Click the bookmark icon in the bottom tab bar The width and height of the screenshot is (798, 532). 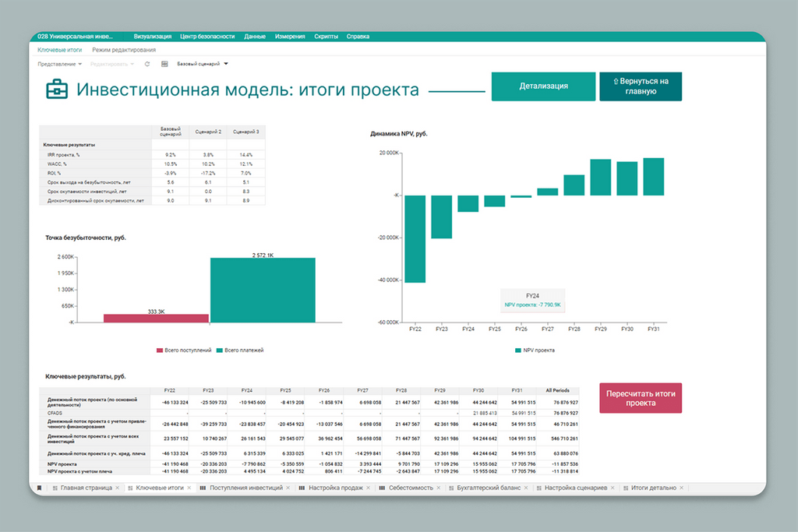click(x=40, y=488)
